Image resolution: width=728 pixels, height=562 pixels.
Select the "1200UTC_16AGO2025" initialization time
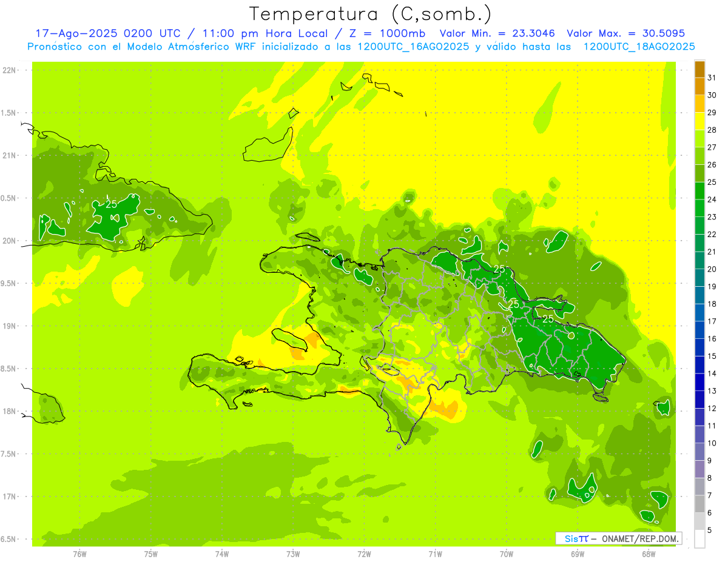click(413, 47)
